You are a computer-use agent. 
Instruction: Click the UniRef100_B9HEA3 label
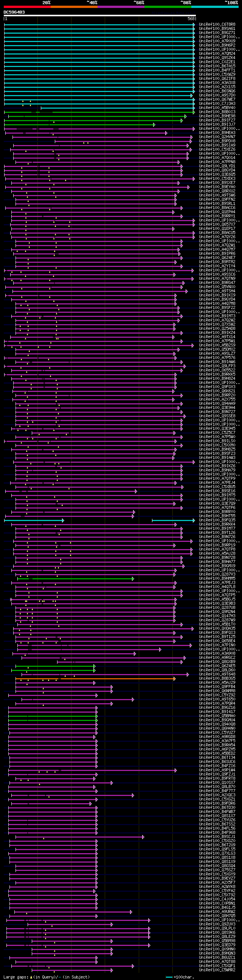click(217, 133)
